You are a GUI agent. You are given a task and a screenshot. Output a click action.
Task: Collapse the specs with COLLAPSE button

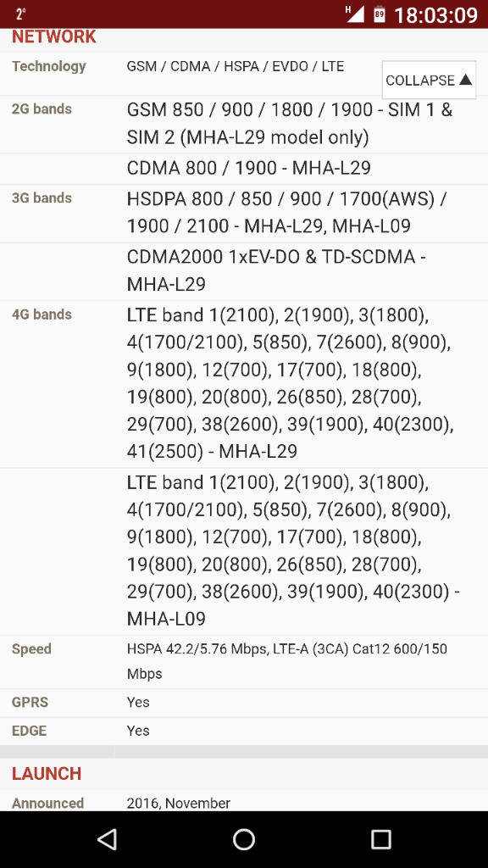(x=429, y=81)
